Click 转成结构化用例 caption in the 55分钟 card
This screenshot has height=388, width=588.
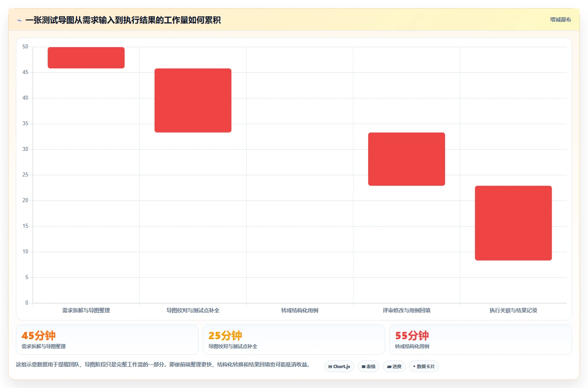[412, 347]
